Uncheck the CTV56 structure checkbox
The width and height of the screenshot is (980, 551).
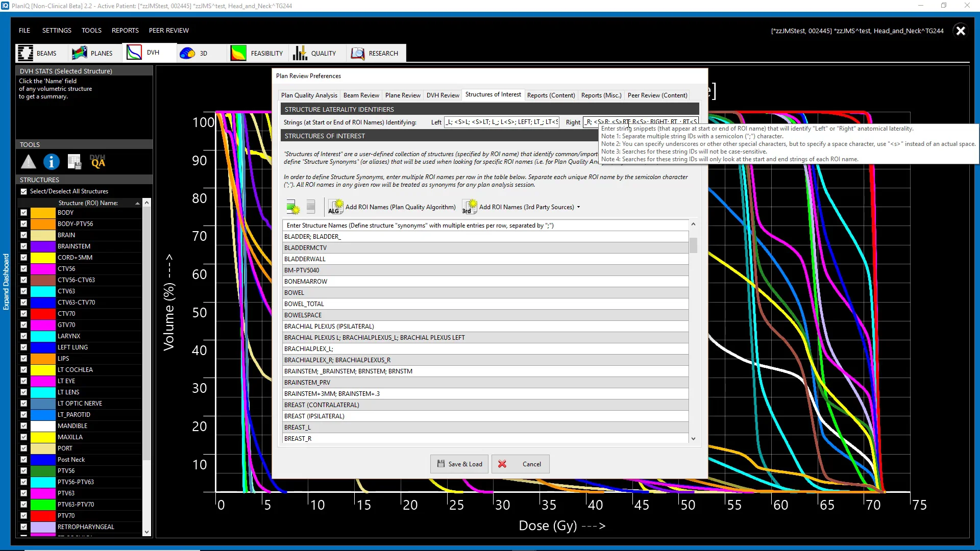click(x=23, y=269)
